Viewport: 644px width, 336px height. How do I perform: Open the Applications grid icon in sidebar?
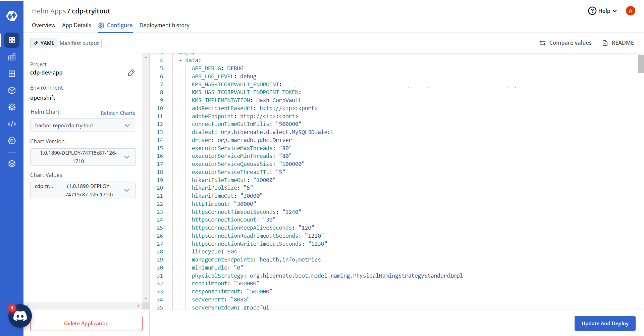click(x=12, y=40)
